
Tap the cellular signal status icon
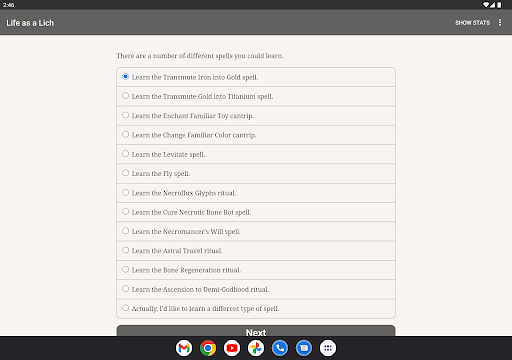coord(492,5)
